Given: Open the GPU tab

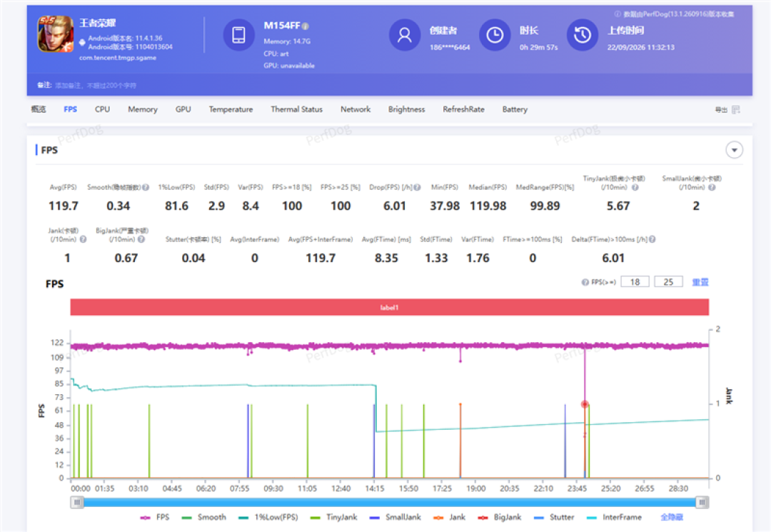Looking at the screenshot, I should 183,109.
